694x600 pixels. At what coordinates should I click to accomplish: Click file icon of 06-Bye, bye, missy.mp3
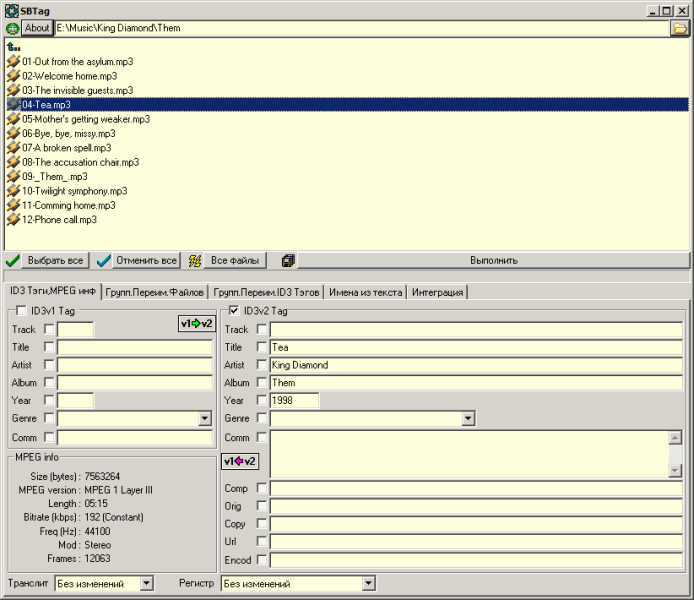coord(14,133)
